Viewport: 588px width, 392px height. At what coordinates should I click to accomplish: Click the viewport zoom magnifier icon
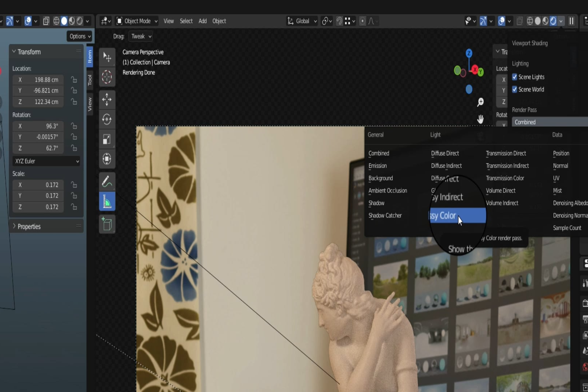[x=480, y=102]
